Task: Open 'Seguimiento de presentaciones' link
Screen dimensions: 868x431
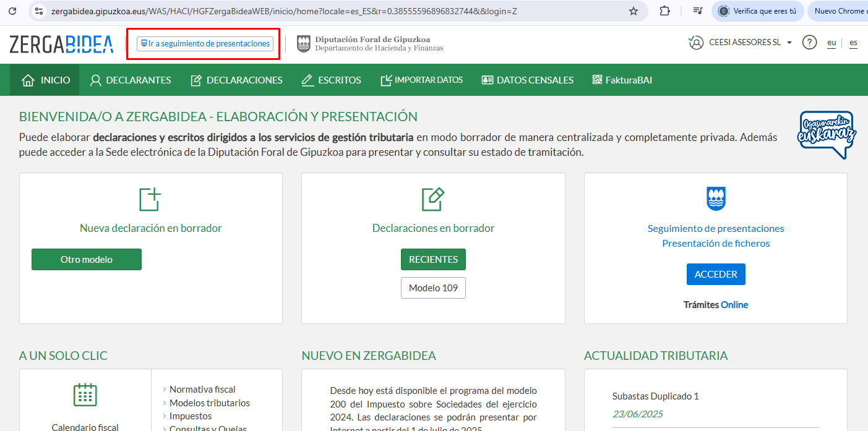Action: pos(716,228)
